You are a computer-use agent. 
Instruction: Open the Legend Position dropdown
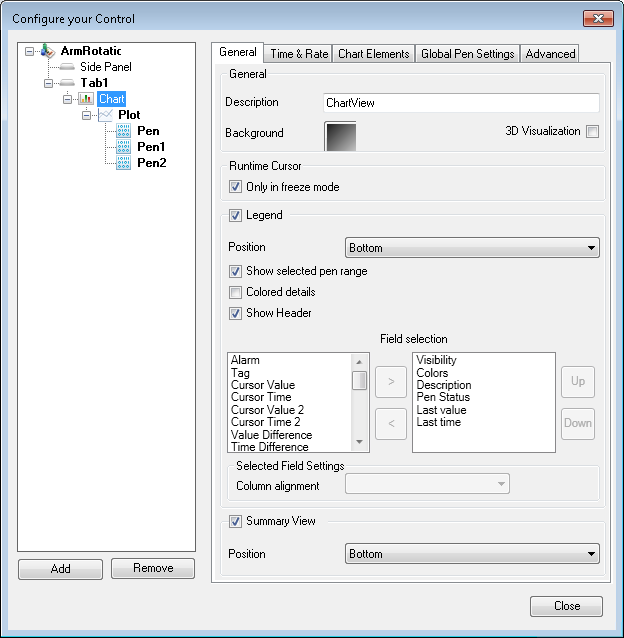pyautogui.click(x=472, y=247)
